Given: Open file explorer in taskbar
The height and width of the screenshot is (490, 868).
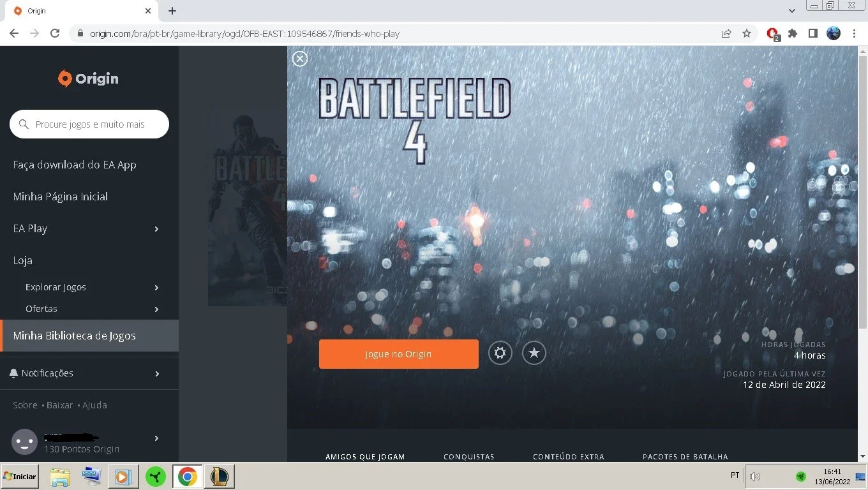Looking at the screenshot, I should pos(60,477).
